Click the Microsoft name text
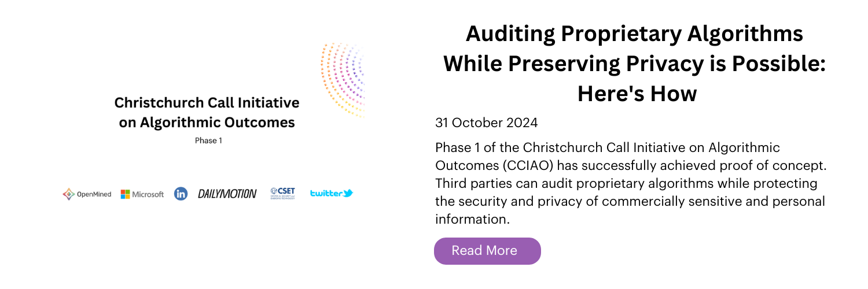The image size is (868, 289). coord(148,194)
